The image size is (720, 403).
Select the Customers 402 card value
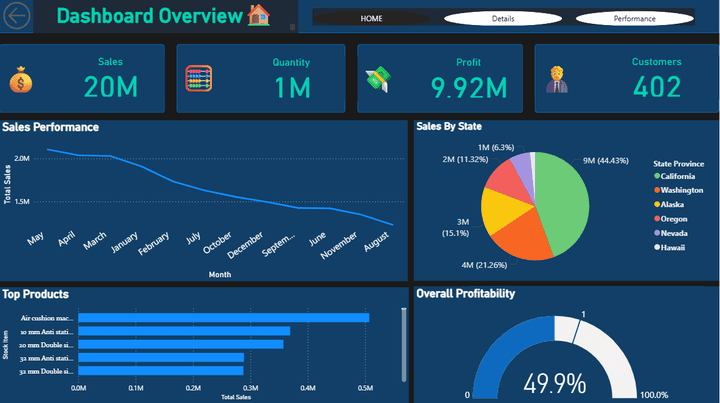pos(657,87)
